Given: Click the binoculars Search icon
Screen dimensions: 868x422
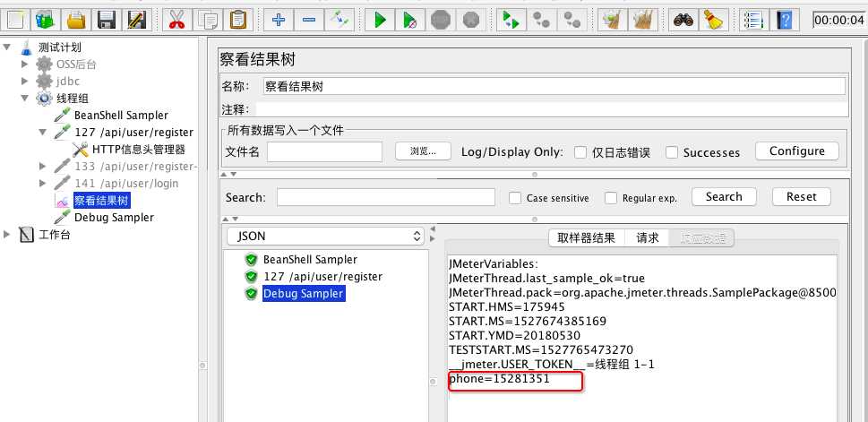Looking at the screenshot, I should [684, 19].
